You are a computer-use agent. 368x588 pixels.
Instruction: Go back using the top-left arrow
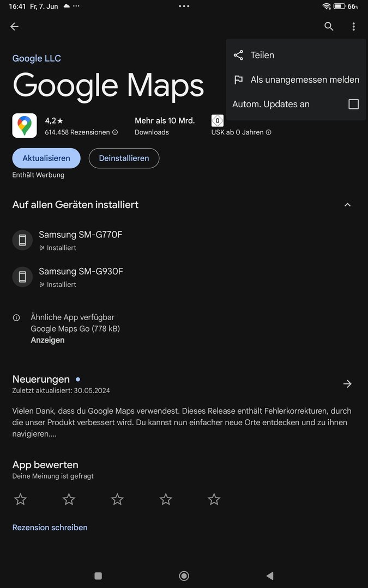point(14,26)
